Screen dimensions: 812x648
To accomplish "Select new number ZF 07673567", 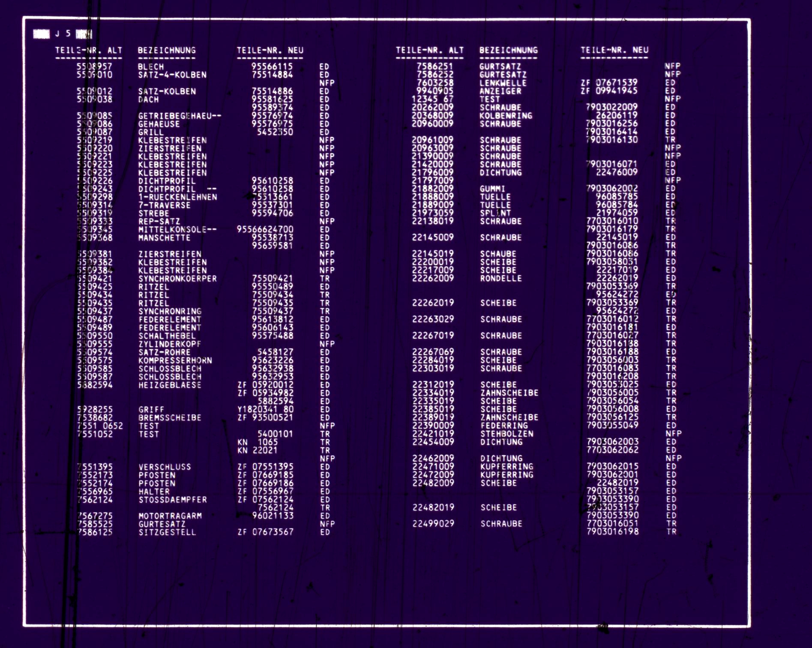I will click(266, 532).
